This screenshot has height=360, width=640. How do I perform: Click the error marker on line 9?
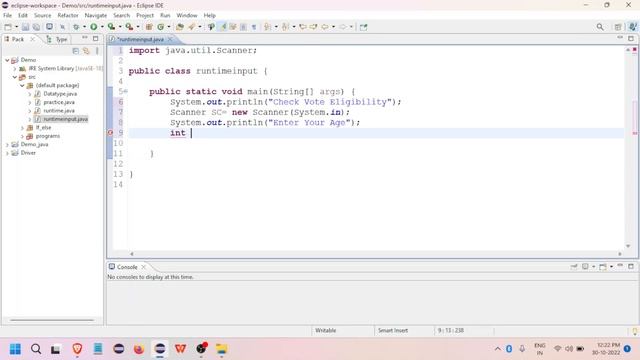pos(110,133)
